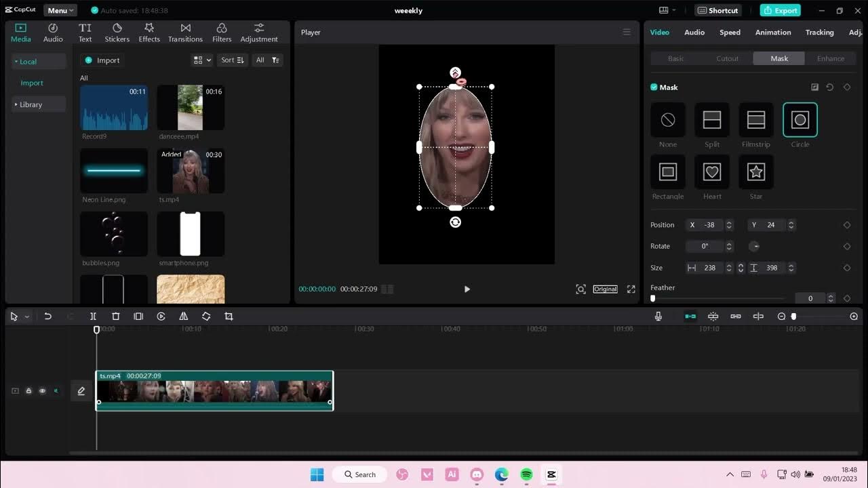
Task: Open the Media panel tab
Action: point(20,33)
